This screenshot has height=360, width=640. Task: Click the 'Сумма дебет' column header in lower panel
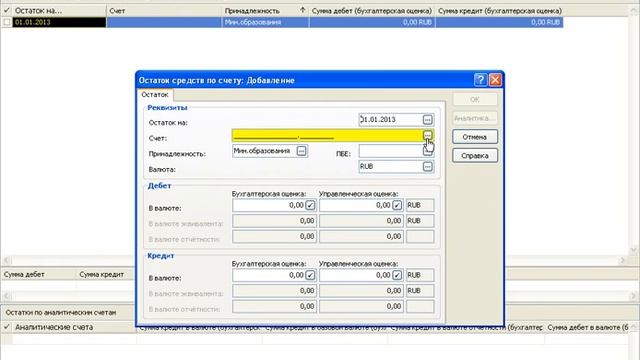point(39,275)
